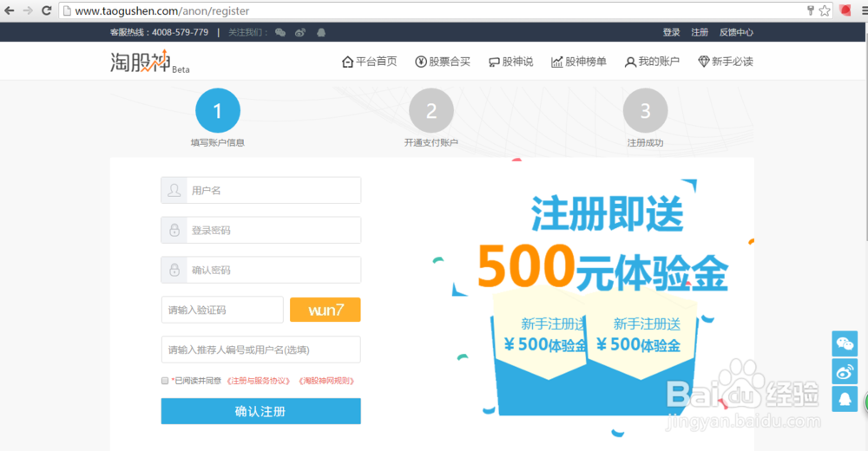Screen dimensions: 868x451
Task: Click the referrer 推荐人编号 input field
Action: pyautogui.click(x=260, y=350)
